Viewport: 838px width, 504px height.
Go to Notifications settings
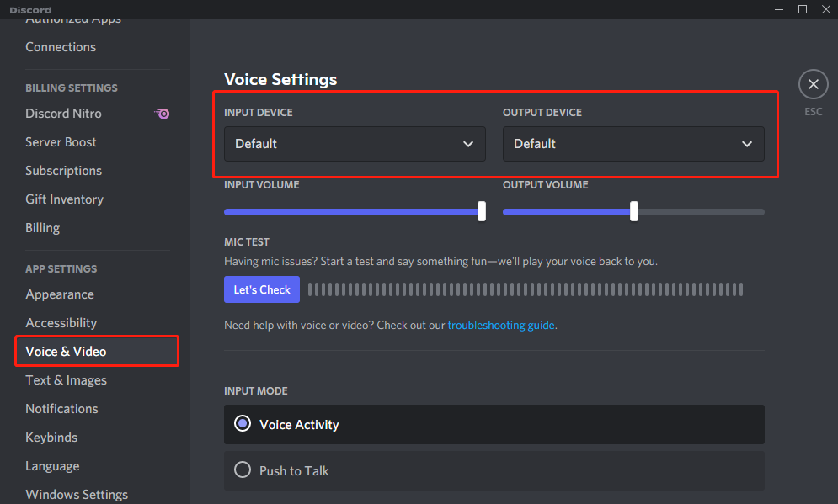click(x=61, y=409)
